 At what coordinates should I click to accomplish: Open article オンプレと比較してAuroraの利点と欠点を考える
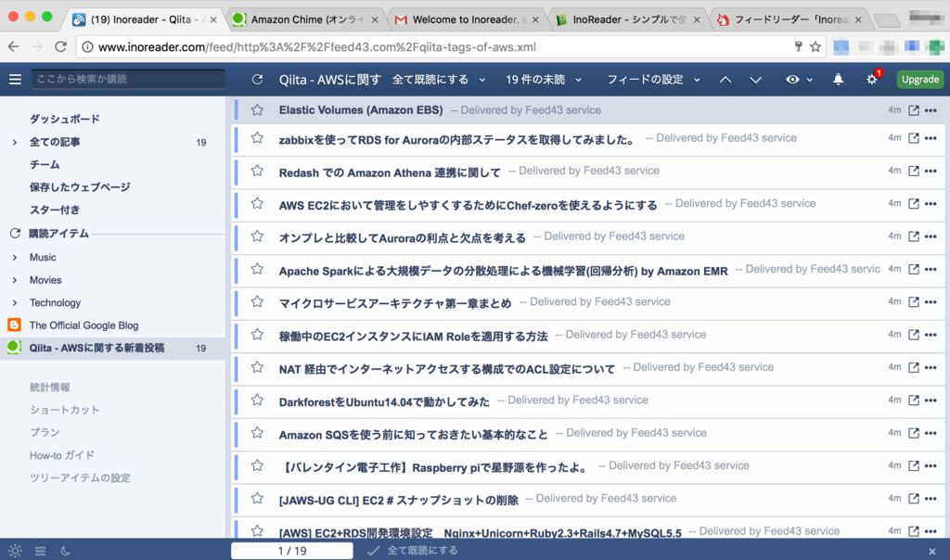[403, 237]
